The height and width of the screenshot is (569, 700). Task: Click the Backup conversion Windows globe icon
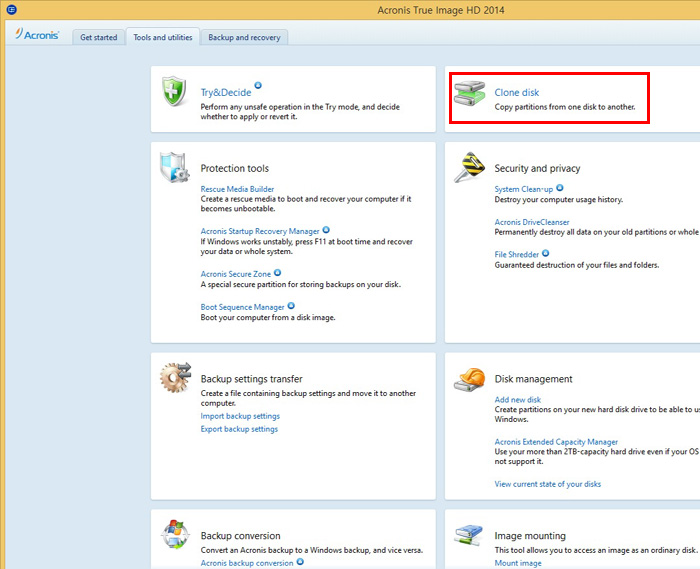click(x=175, y=534)
